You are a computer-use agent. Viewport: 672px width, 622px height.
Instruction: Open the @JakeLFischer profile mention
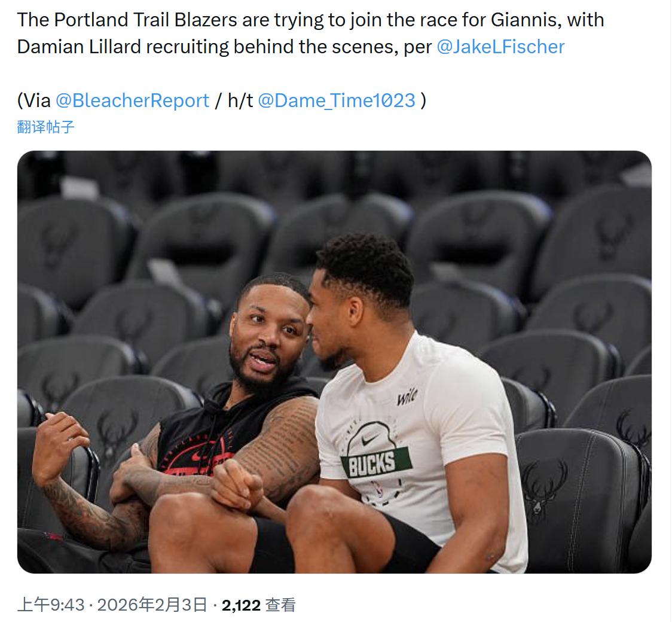(x=500, y=47)
